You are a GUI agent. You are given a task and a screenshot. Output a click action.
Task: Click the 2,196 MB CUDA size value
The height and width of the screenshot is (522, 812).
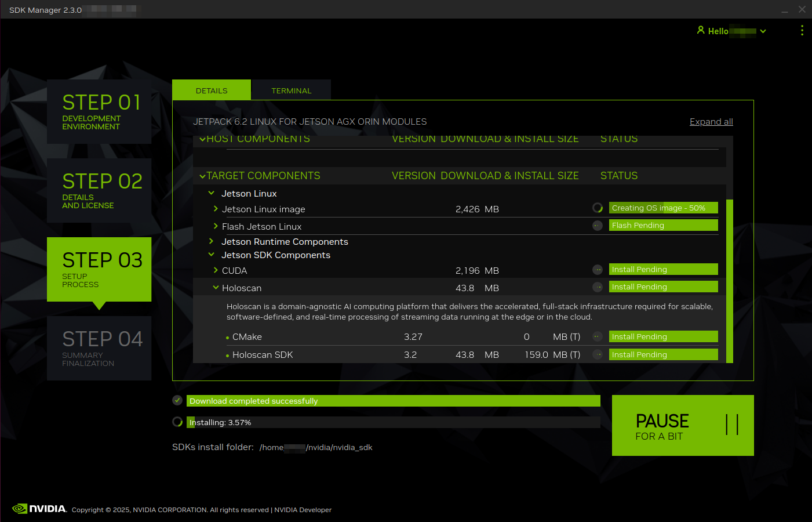tap(477, 270)
